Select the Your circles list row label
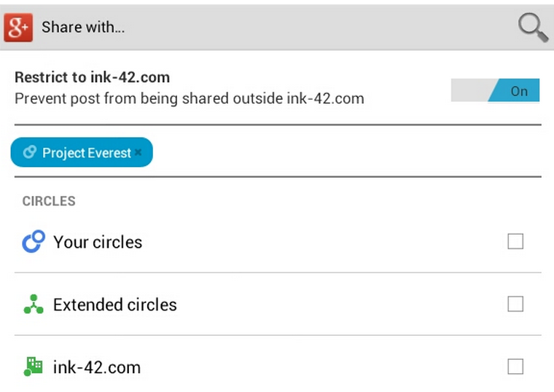Viewport: 554px width, 392px height. [x=98, y=242]
